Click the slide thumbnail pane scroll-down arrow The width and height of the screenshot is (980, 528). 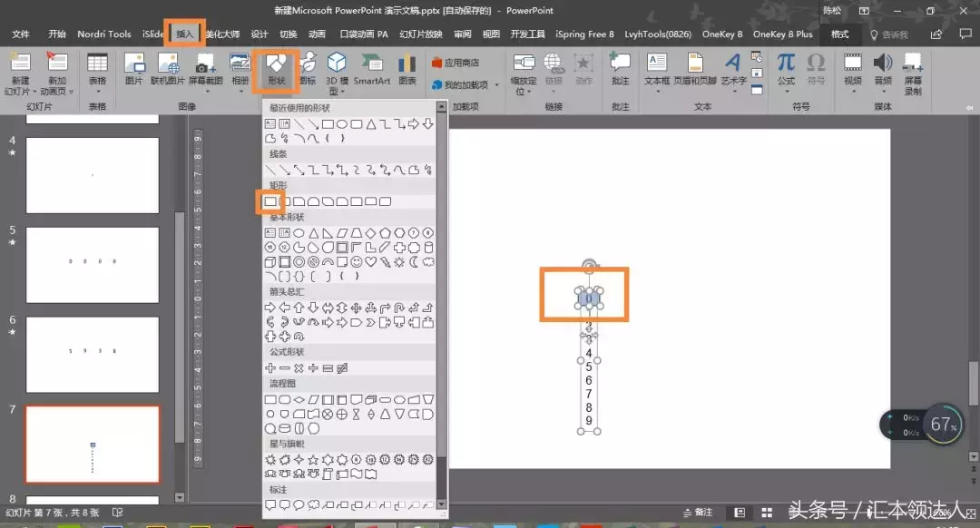(x=180, y=498)
